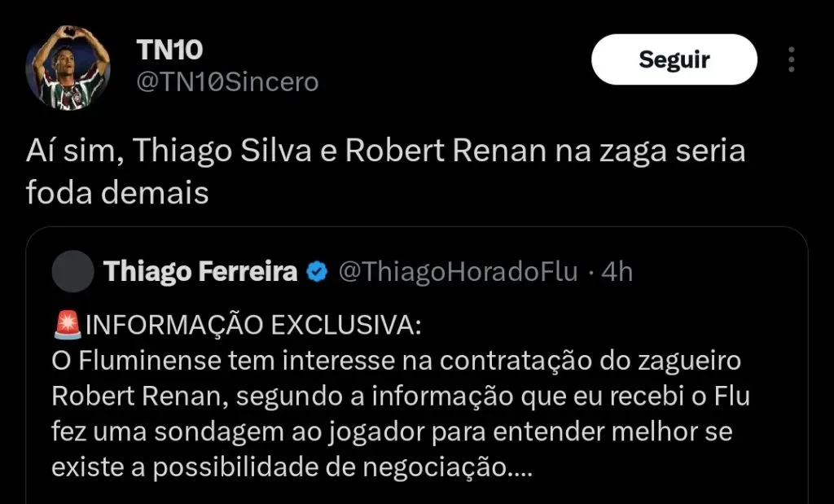
Task: Select the INFORMAÇÃO EXCLUSIVA headline text
Action: point(253,325)
